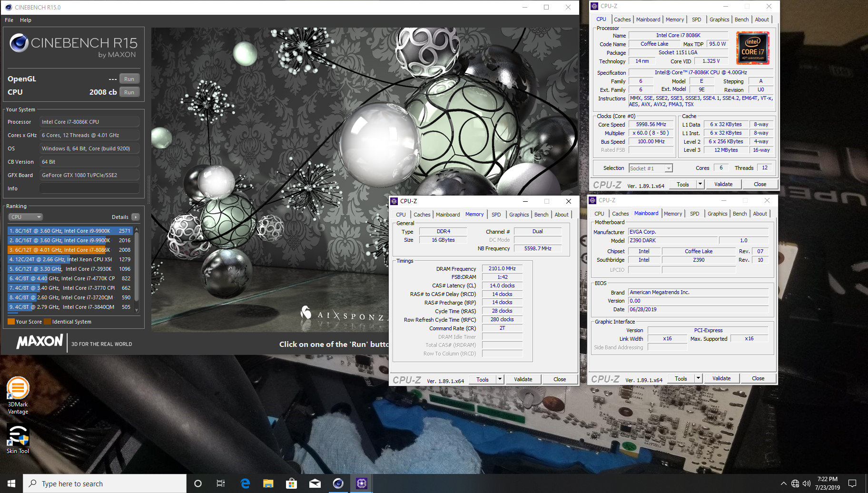The width and height of the screenshot is (868, 493).
Task: Select CPU tab in Memory CPU-Z window
Action: pyautogui.click(x=401, y=215)
